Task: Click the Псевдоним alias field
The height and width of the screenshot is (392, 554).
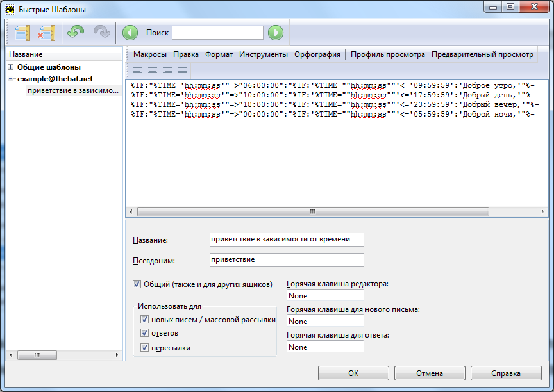Action: (x=287, y=260)
